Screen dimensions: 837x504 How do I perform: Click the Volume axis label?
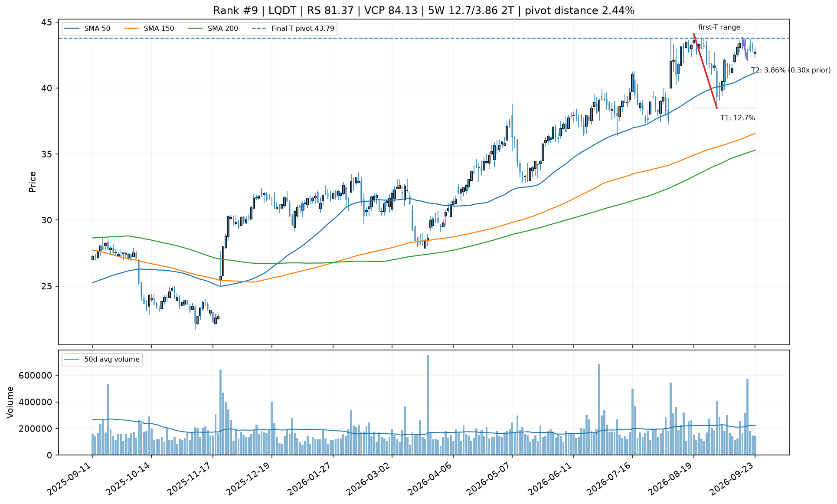[x=10, y=403]
